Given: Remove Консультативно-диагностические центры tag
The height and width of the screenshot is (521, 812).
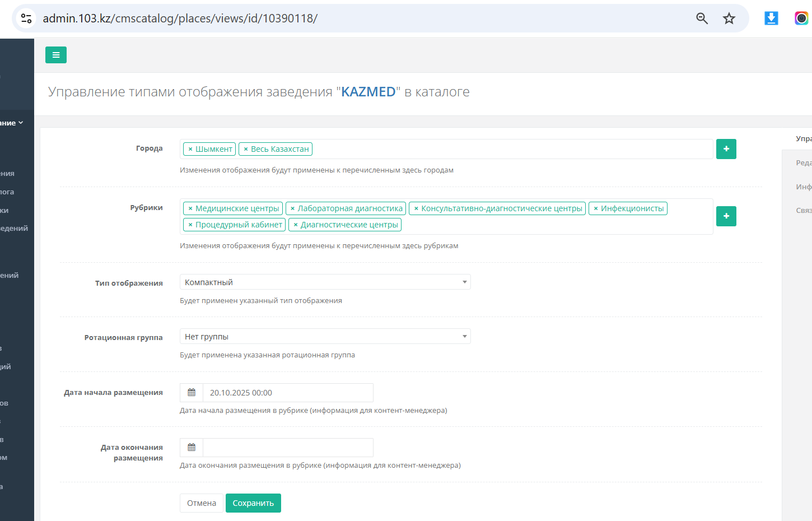Looking at the screenshot, I should point(416,208).
